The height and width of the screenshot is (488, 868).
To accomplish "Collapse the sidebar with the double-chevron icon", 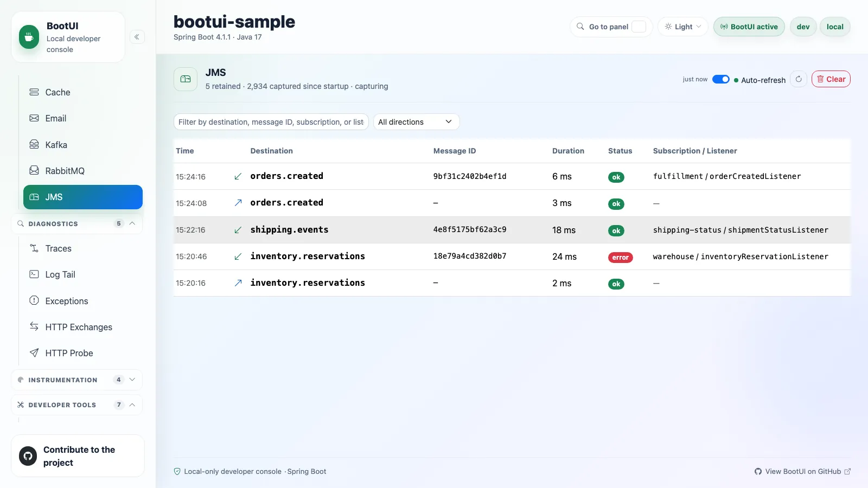I will pos(137,37).
